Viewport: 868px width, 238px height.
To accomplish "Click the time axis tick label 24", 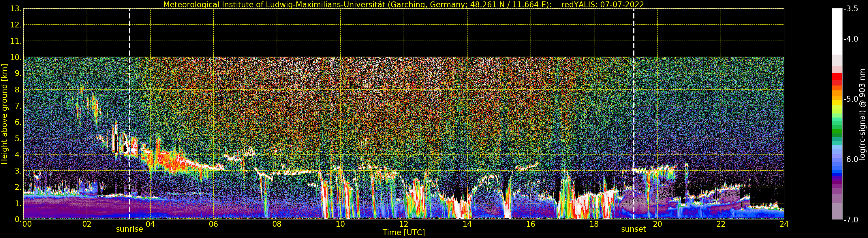I will (784, 224).
